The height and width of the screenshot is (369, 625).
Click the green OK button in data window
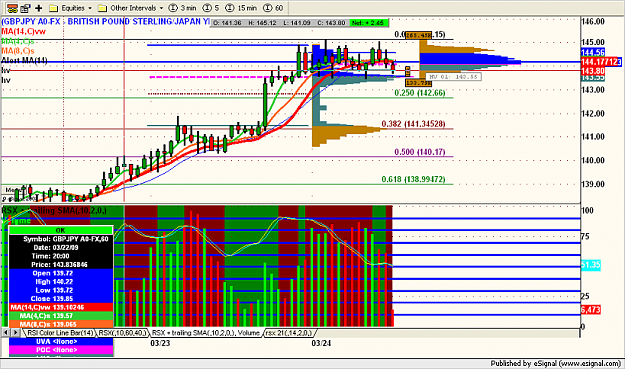click(61, 230)
